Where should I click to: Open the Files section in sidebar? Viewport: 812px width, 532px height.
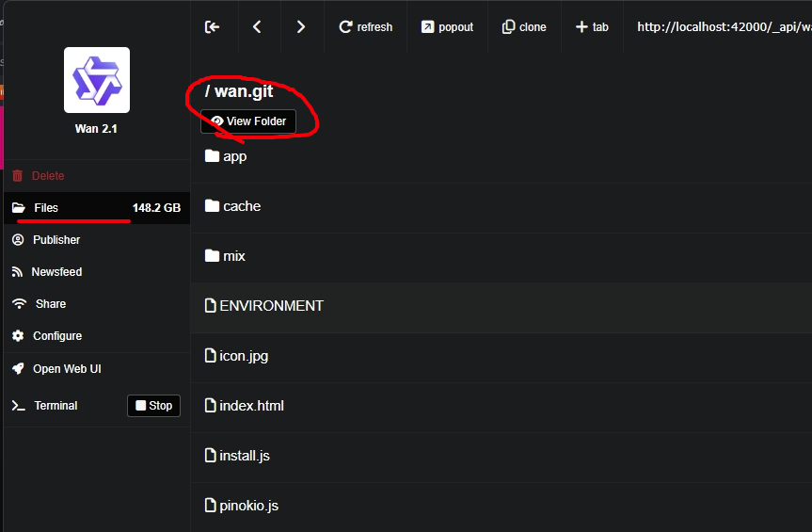45,208
